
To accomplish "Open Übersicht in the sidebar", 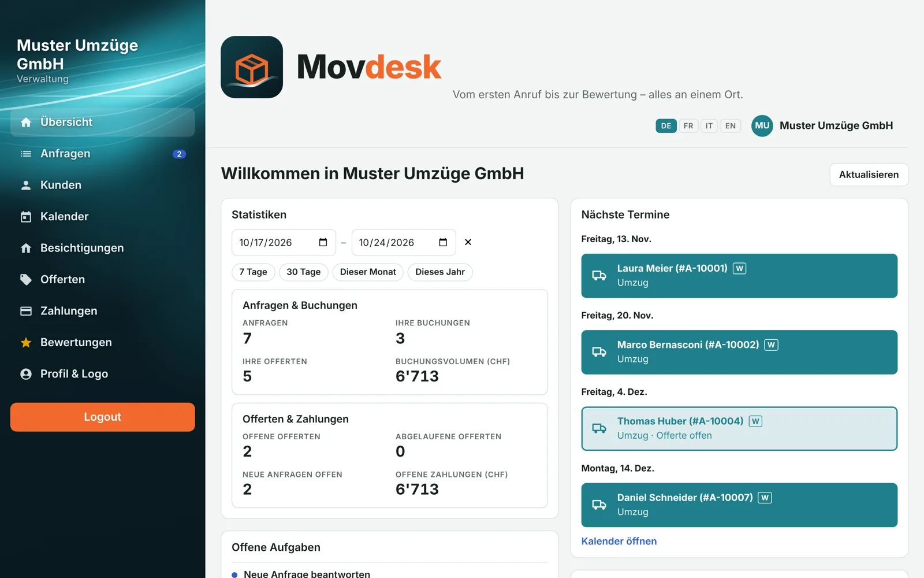I will 103,123.
